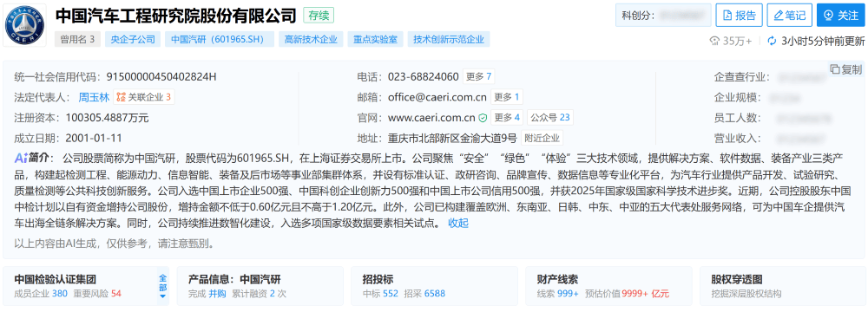868x312 pixels.
Task: Click the 并购 link
Action: [x=217, y=294]
